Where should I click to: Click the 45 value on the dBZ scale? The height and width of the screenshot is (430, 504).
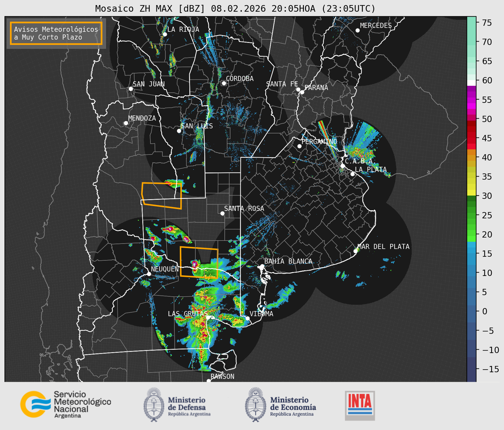point(487,138)
